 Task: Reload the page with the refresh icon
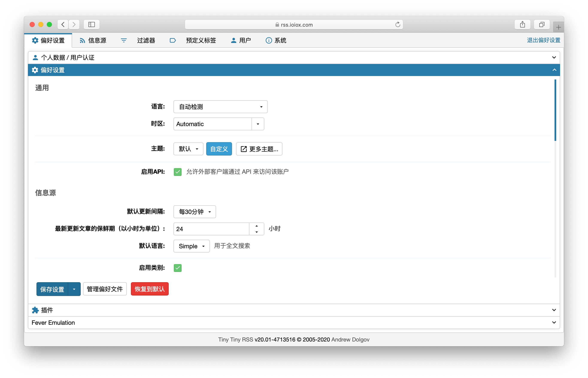point(397,24)
